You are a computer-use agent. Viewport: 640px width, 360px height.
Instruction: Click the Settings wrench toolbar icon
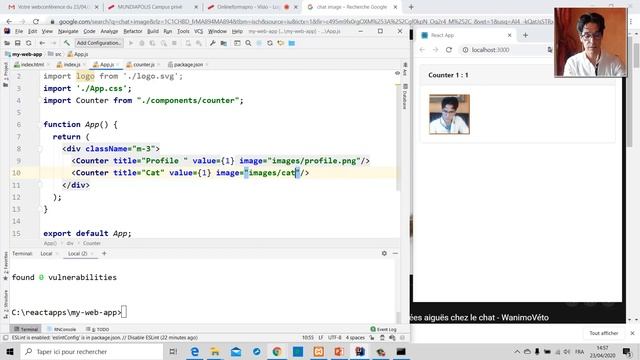tap(213, 43)
